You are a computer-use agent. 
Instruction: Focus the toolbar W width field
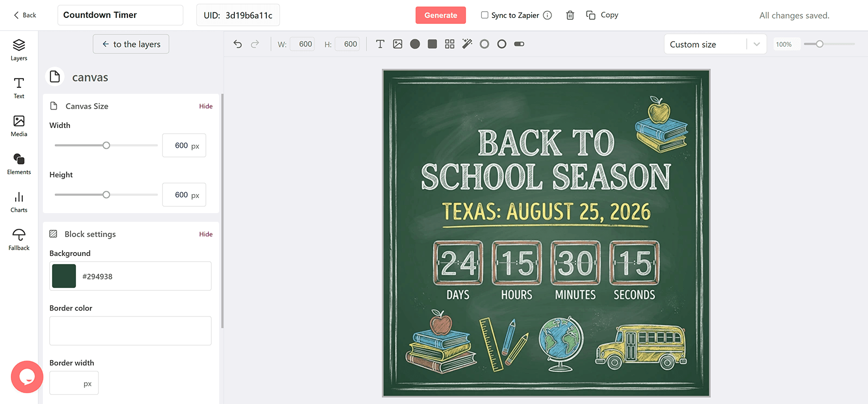pos(302,44)
